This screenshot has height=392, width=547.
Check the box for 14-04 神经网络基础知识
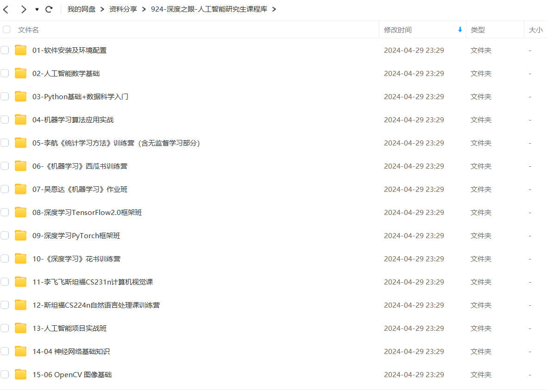(x=5, y=351)
